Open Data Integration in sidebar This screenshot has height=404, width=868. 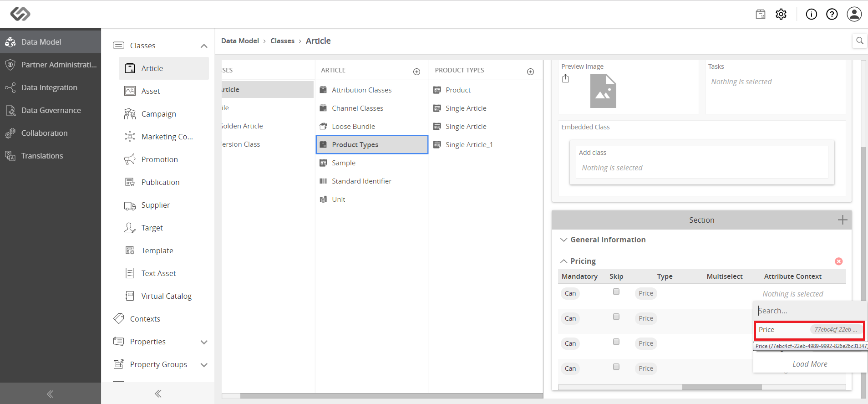tap(51, 87)
